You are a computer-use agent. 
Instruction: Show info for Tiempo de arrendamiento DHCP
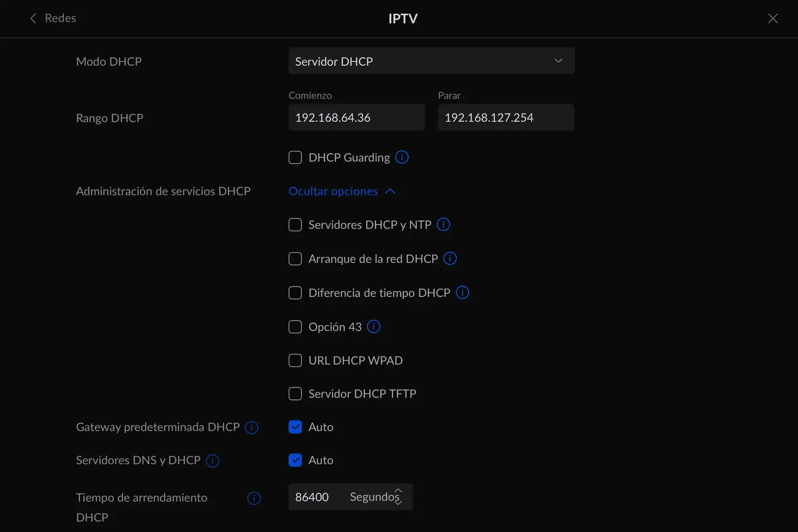pos(254,498)
